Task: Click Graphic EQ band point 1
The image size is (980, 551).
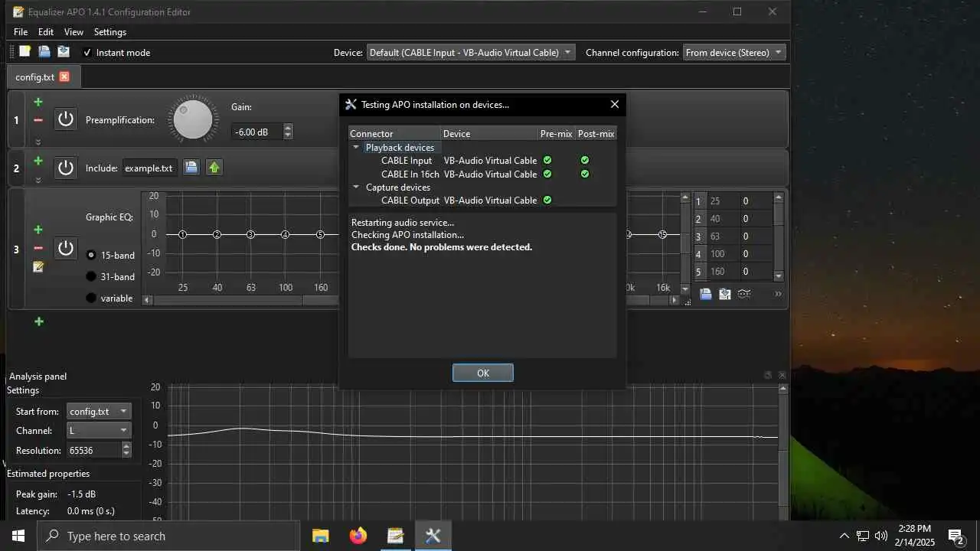Action: click(x=182, y=234)
